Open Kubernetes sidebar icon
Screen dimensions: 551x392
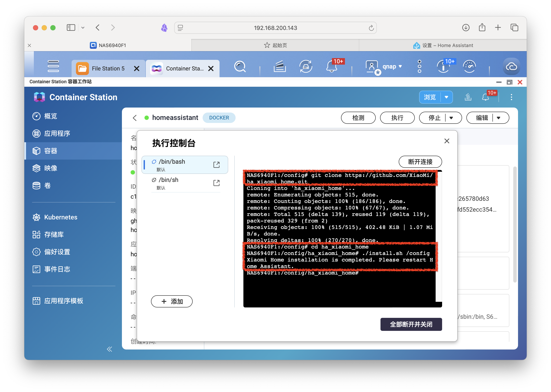coord(37,217)
